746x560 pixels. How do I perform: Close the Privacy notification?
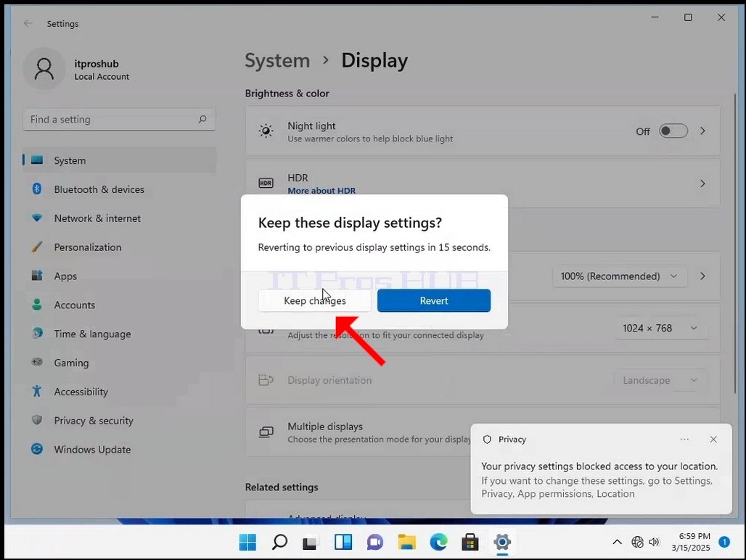click(x=713, y=440)
